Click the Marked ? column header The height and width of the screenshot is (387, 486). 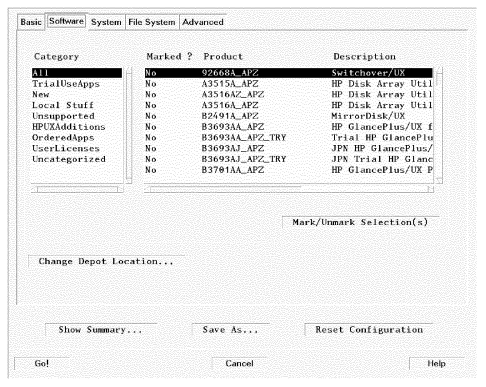coord(169,56)
